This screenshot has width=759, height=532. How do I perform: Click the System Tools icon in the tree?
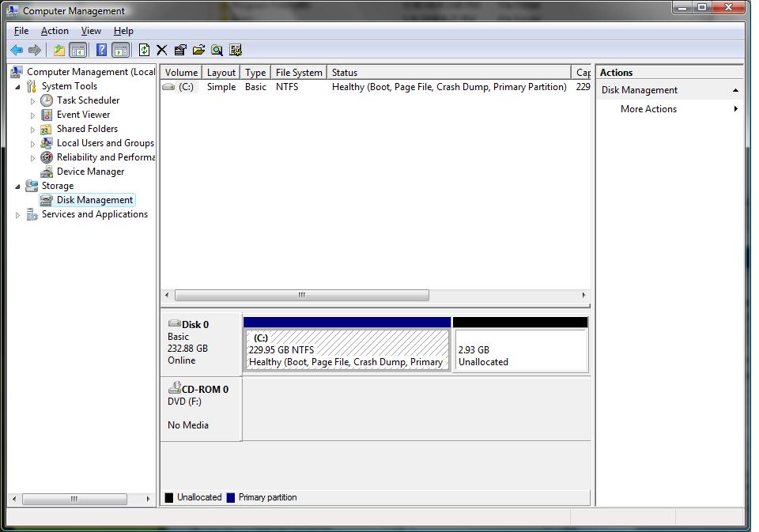32,86
